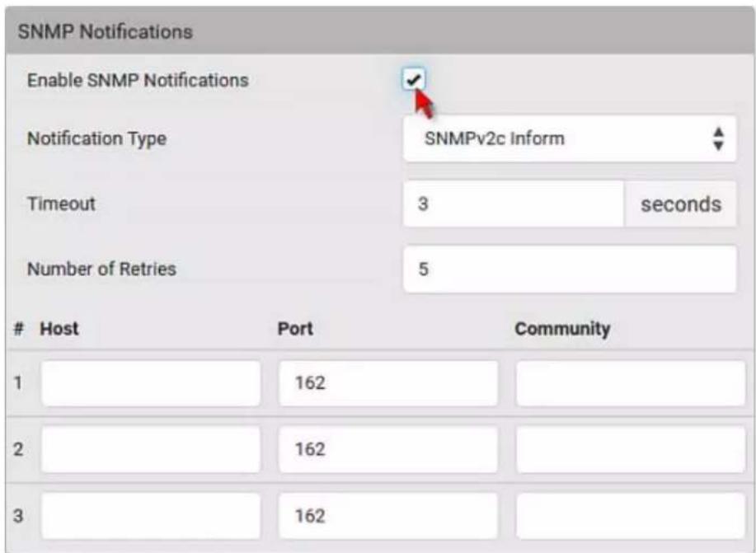Toggle the Enable SNMP Notifications checkbox

point(414,79)
